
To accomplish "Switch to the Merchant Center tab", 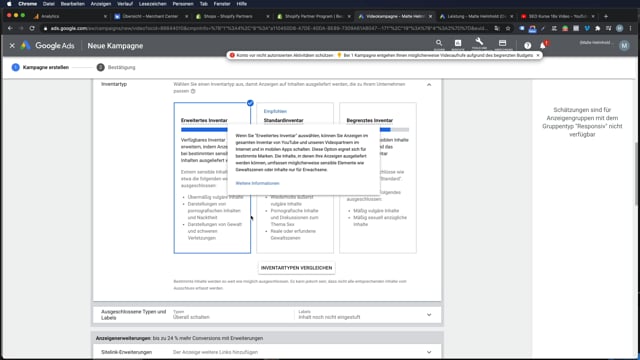I will [x=151, y=16].
